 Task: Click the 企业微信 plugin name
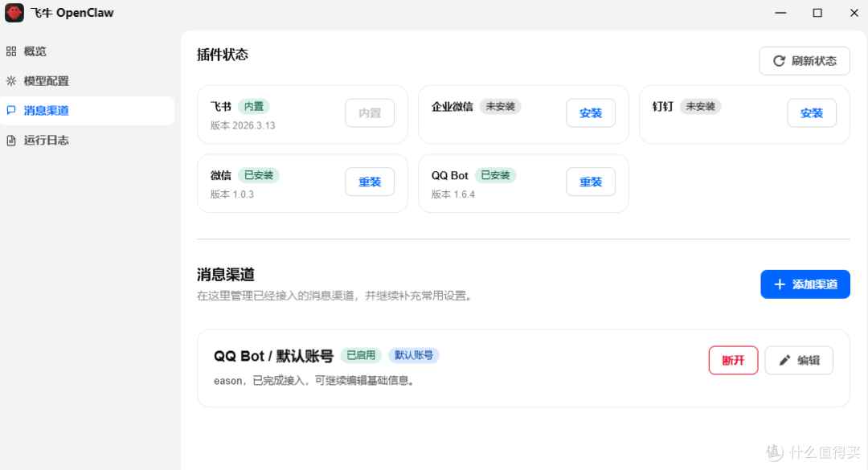click(452, 106)
